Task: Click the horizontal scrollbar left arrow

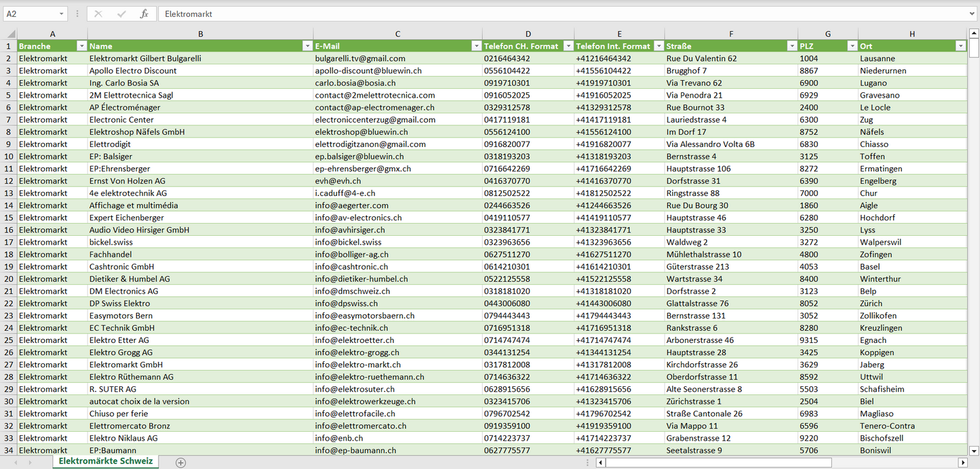Action: [x=600, y=462]
